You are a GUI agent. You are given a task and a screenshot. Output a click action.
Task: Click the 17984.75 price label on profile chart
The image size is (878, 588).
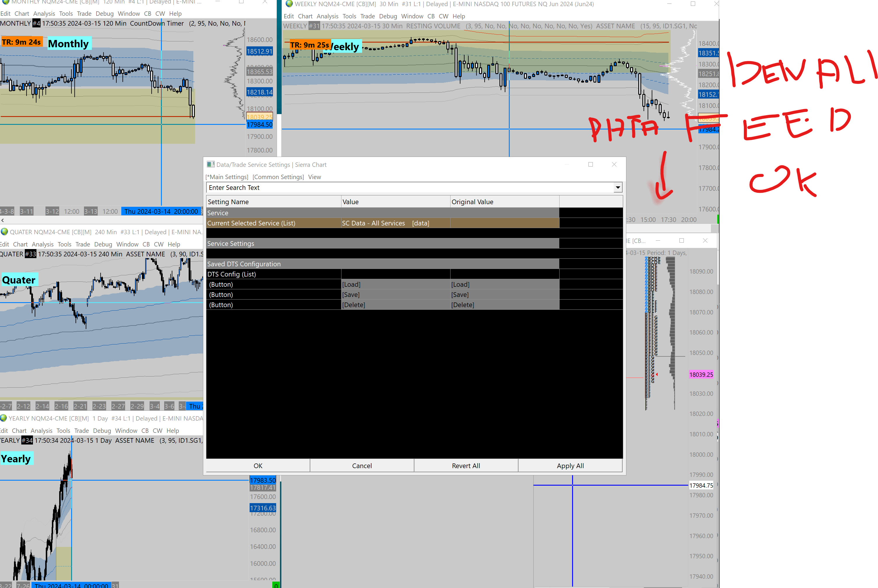pos(701,485)
